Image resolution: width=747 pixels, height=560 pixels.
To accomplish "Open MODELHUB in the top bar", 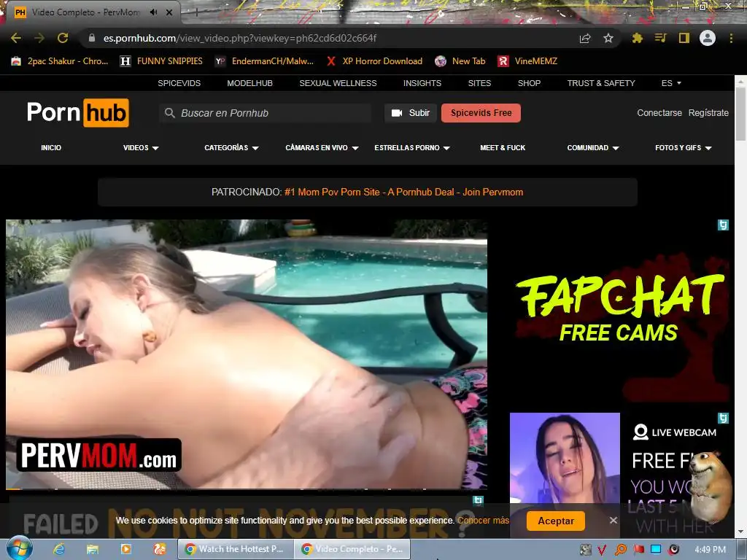I will (x=249, y=83).
